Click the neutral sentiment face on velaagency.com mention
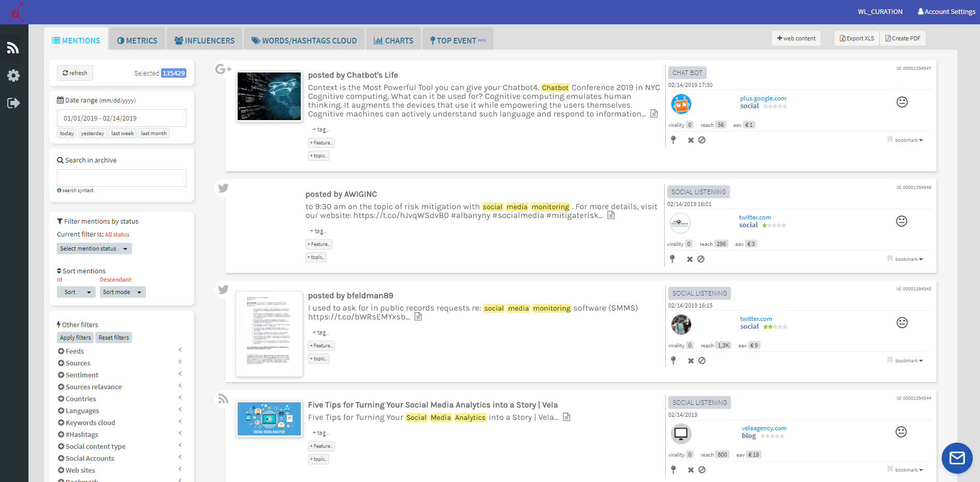The image size is (980, 482). click(x=901, y=432)
